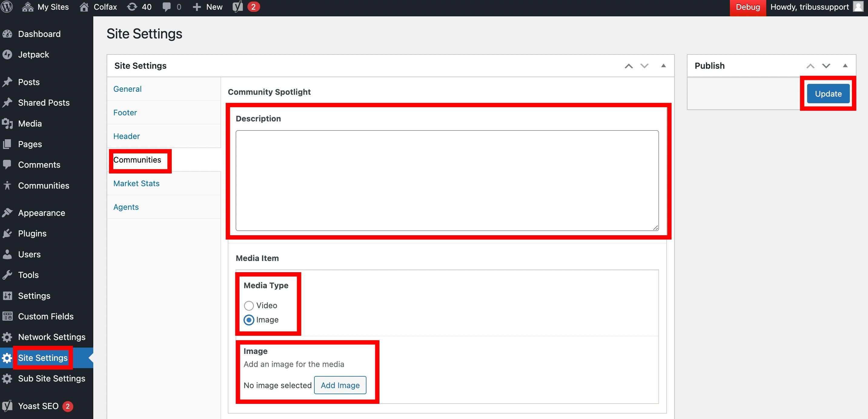Open Site Settings in sidebar menu

pos(47,358)
